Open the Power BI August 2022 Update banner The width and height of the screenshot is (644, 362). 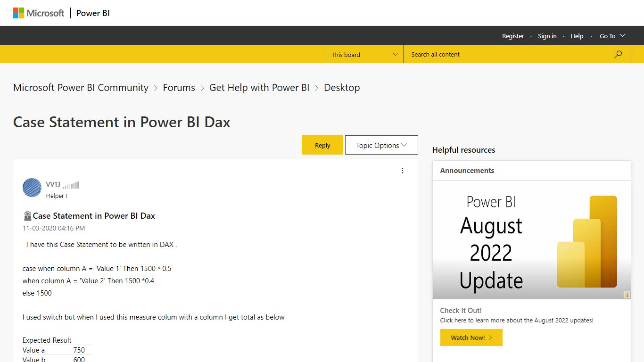[x=532, y=240]
